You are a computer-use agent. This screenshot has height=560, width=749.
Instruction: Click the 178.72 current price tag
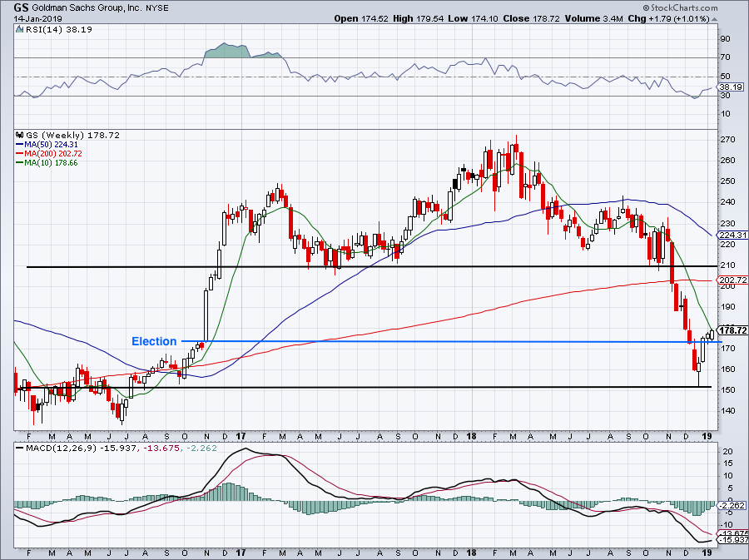[x=731, y=330]
